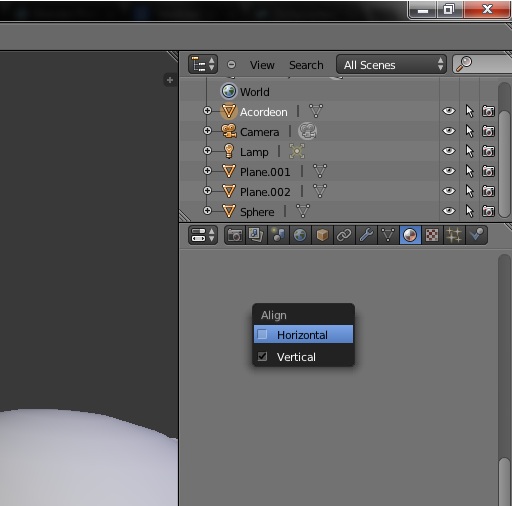Viewport: 512px width, 506px height.
Task: Select the Plane.002 object name
Action: click(x=265, y=192)
